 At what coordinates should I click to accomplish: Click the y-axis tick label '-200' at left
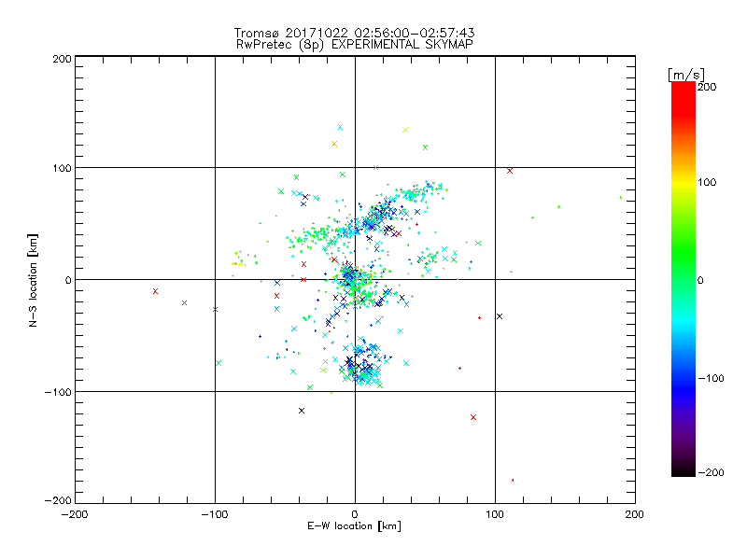click(x=58, y=500)
